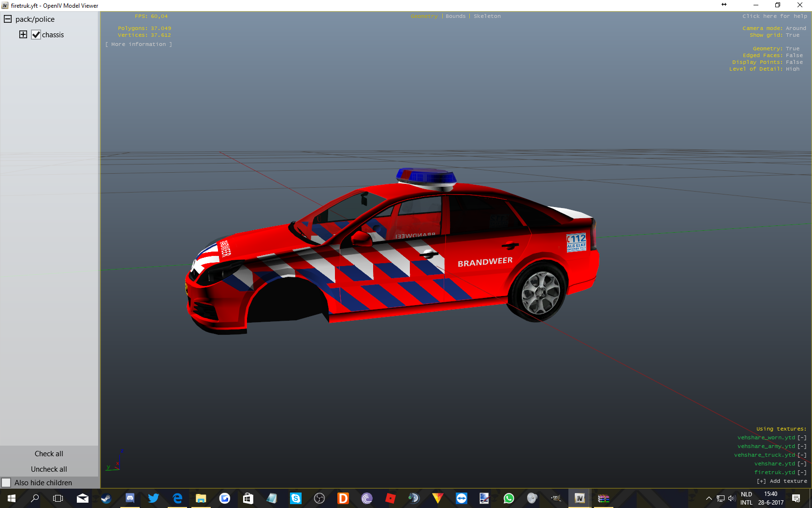Open Steam from the taskbar
812x508 pixels.
click(106, 498)
